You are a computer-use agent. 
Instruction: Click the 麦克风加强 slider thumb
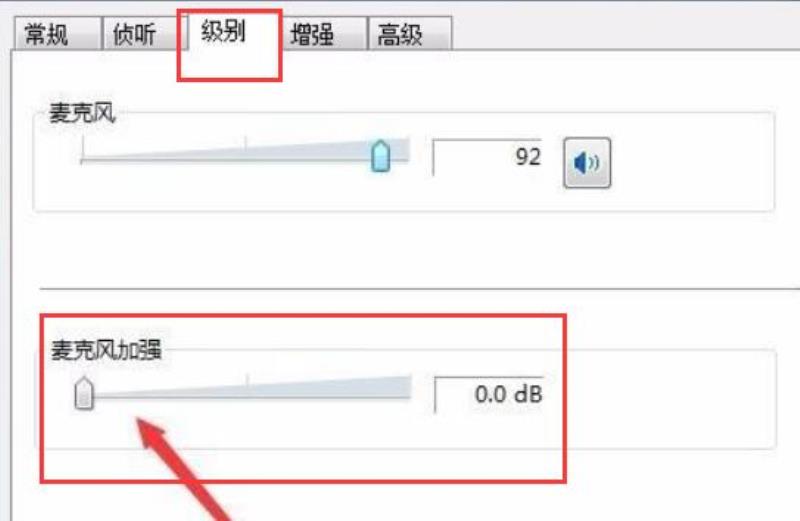pos(84,393)
